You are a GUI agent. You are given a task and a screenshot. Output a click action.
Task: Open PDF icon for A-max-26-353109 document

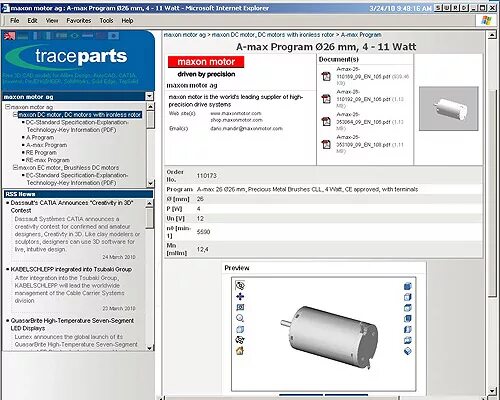(x=326, y=144)
